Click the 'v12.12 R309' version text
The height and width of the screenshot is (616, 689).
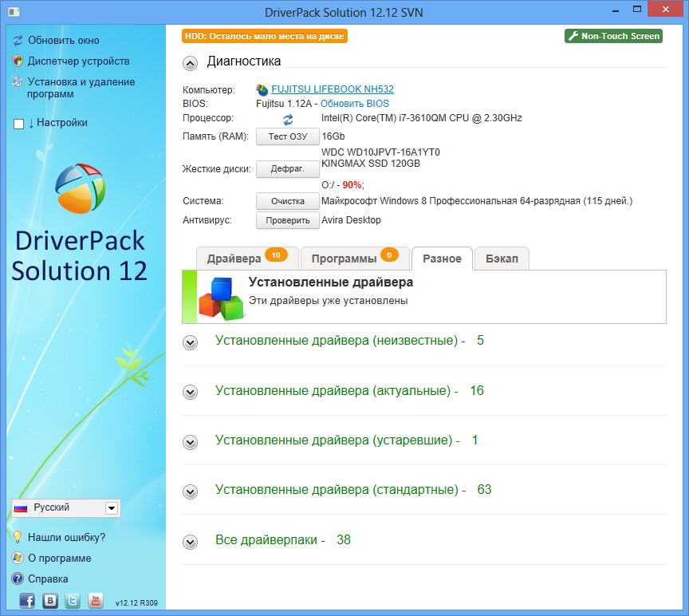(136, 603)
